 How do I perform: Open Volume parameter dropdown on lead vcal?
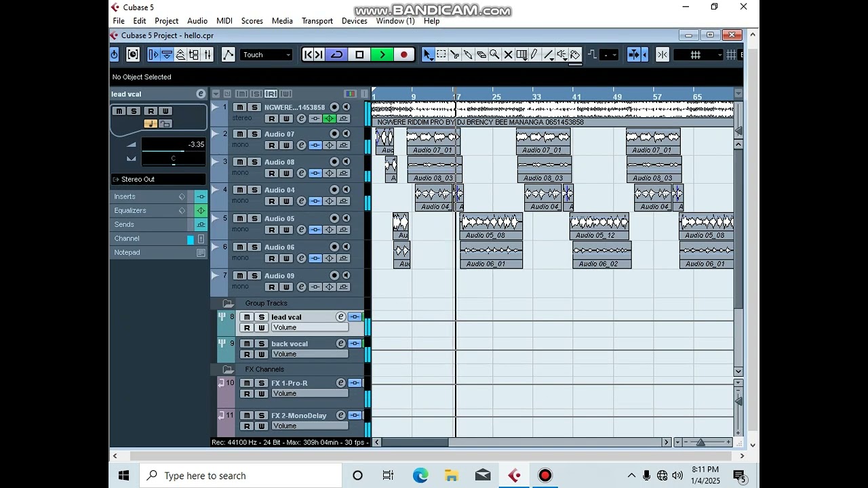310,328
